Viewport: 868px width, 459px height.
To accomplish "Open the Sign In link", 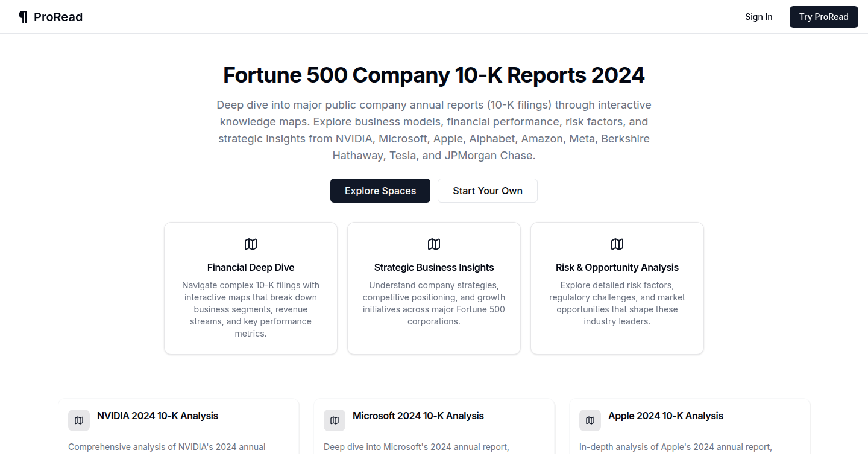I will pyautogui.click(x=758, y=17).
